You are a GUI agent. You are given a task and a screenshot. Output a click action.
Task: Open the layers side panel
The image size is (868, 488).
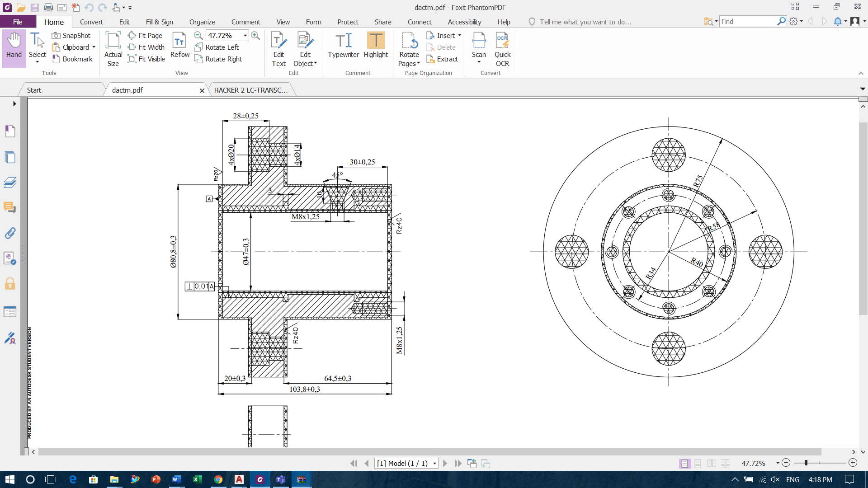[x=10, y=182]
